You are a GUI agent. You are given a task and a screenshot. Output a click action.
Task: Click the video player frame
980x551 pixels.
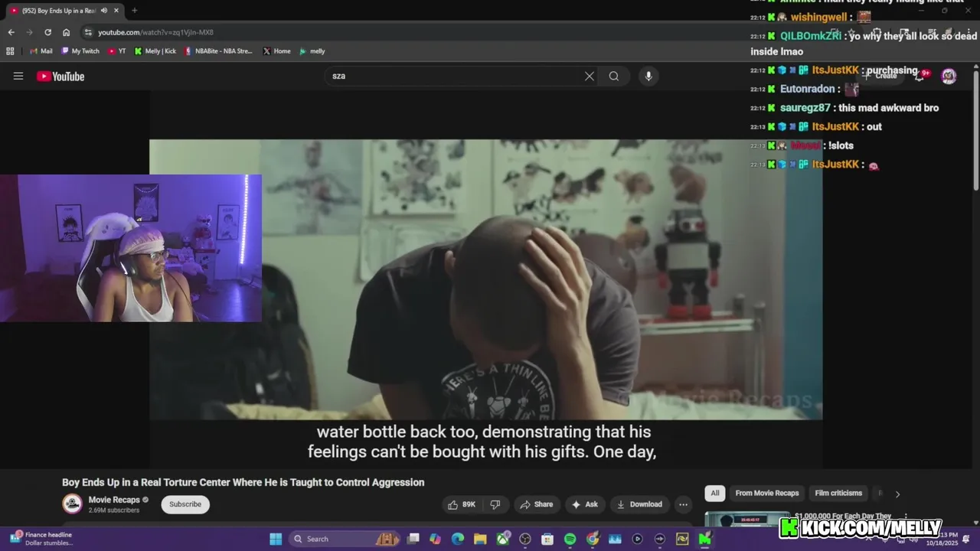(x=485, y=279)
